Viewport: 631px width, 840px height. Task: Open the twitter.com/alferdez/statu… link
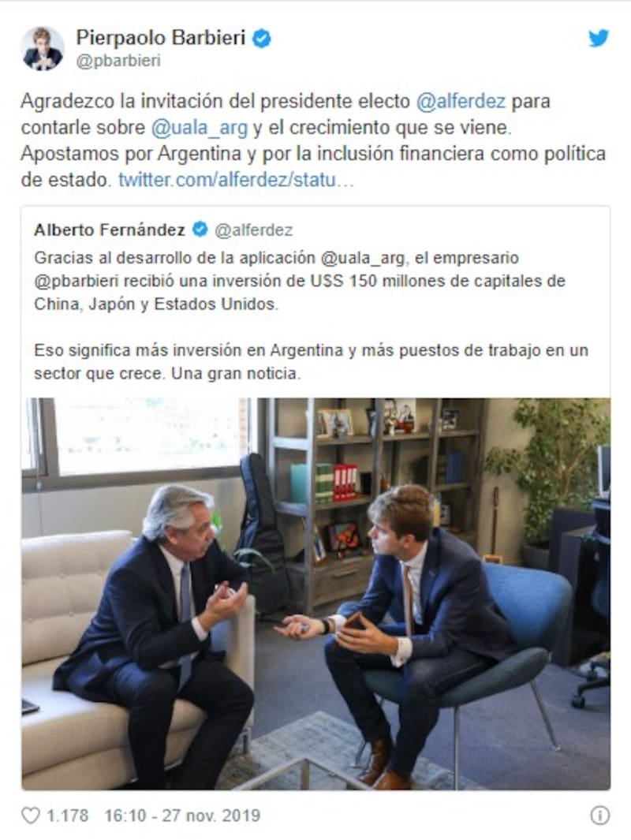point(236,180)
